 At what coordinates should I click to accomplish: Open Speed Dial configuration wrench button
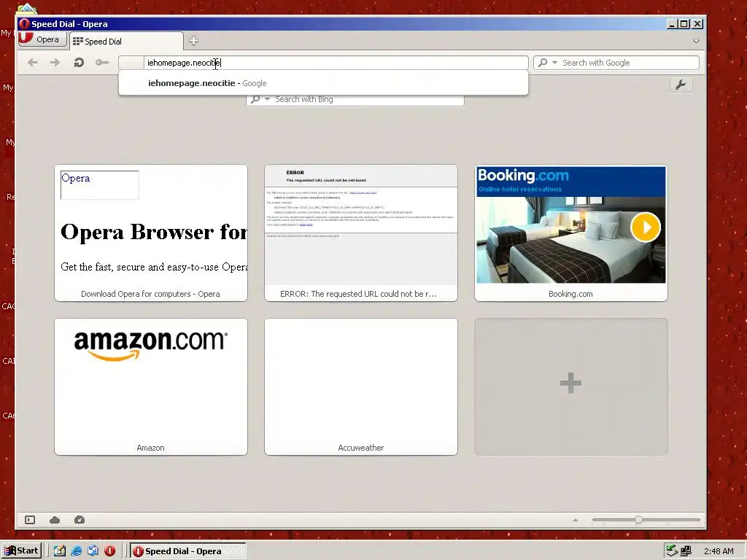point(681,85)
